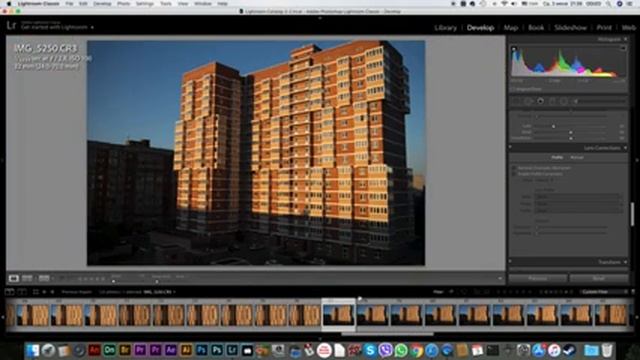Select the Red Eye Correction tool
The width and height of the screenshot is (640, 360).
tap(540, 101)
